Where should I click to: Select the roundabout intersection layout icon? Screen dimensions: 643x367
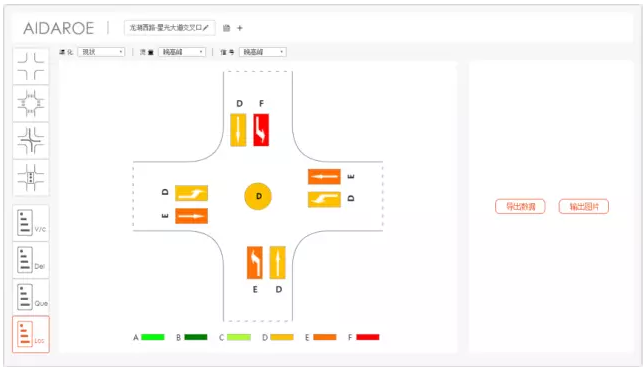click(x=31, y=104)
